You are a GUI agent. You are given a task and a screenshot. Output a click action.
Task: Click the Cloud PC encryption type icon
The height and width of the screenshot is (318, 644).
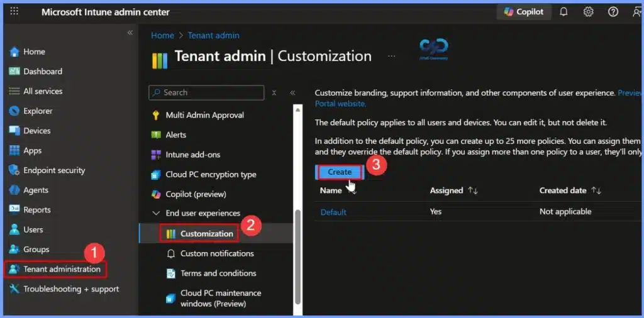[156, 175]
